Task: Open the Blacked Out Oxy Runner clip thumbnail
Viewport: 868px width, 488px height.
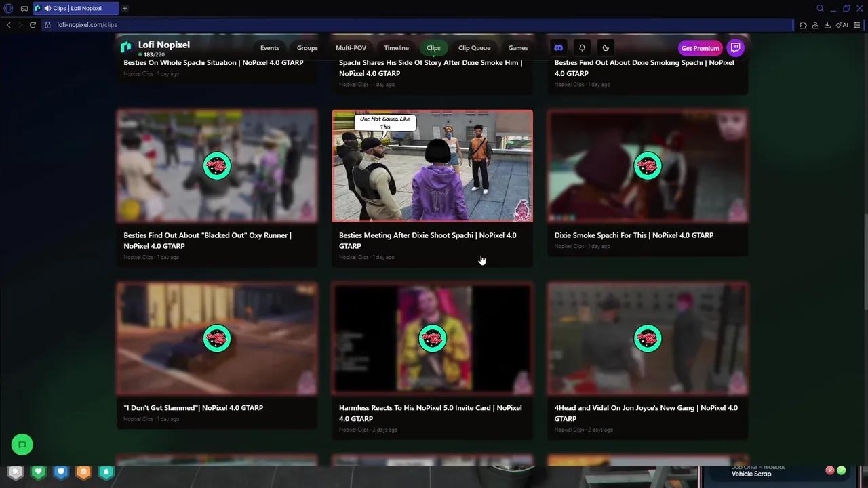Action: (217, 166)
